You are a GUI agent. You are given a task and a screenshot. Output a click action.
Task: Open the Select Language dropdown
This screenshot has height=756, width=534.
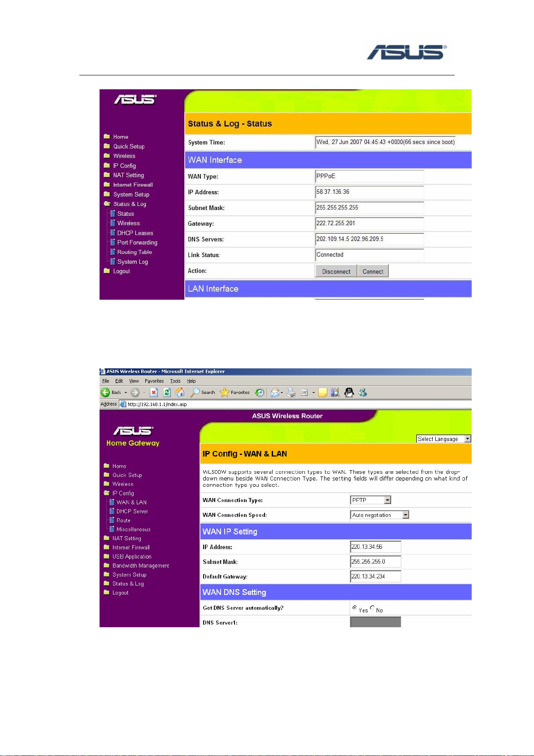468,439
